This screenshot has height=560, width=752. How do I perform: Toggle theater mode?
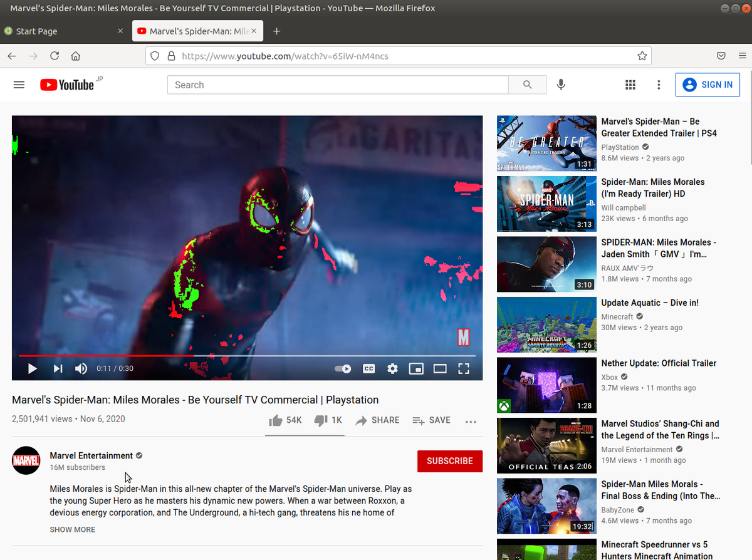click(x=440, y=369)
